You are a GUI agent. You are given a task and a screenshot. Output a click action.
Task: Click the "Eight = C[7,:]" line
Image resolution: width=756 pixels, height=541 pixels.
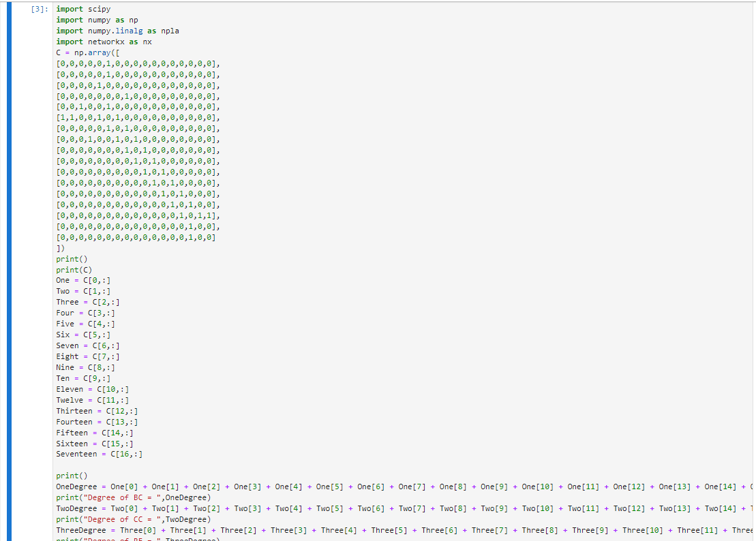click(x=88, y=356)
